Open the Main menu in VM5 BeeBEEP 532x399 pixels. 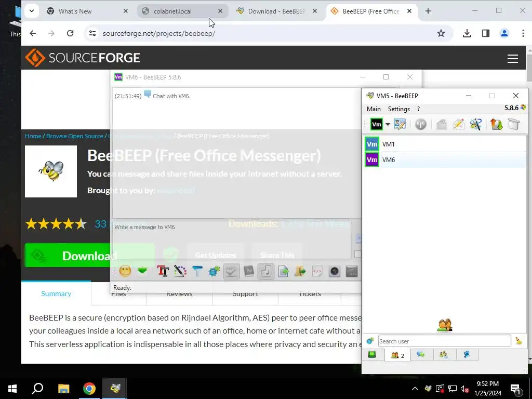point(374,109)
